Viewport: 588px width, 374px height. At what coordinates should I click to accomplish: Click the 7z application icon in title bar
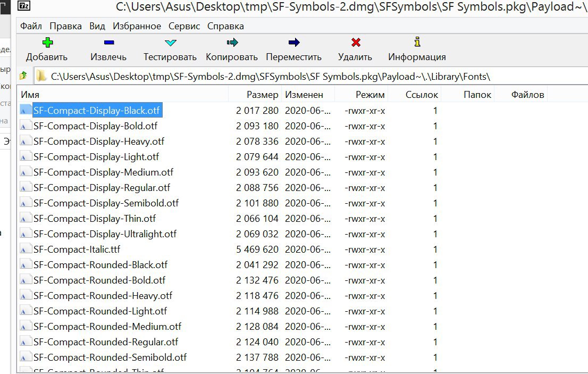[x=24, y=5]
